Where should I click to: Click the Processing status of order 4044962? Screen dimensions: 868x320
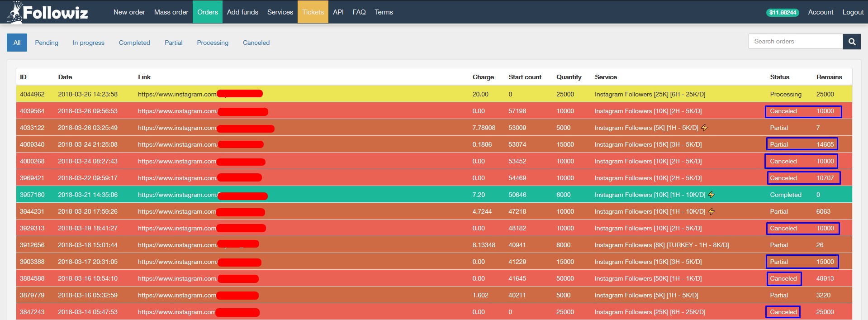[x=786, y=94]
